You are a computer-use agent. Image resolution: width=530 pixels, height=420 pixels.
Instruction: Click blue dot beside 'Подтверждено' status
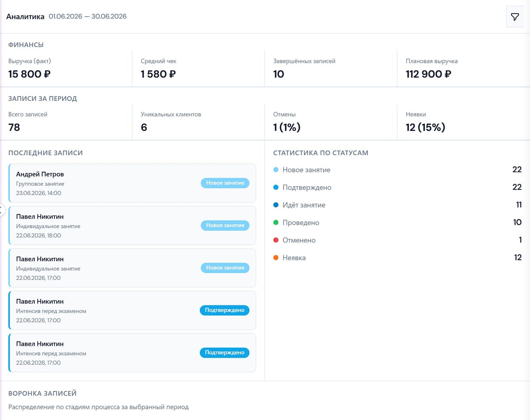tap(276, 187)
